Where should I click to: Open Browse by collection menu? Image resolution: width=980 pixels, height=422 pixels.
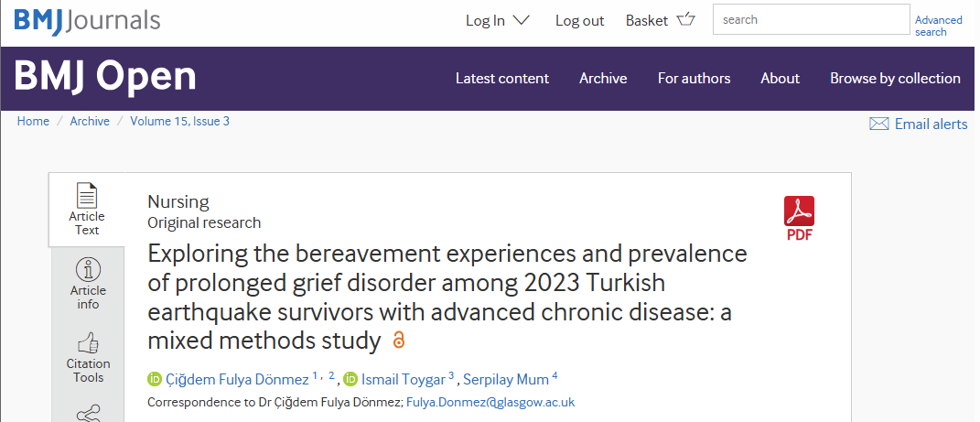[x=895, y=78]
